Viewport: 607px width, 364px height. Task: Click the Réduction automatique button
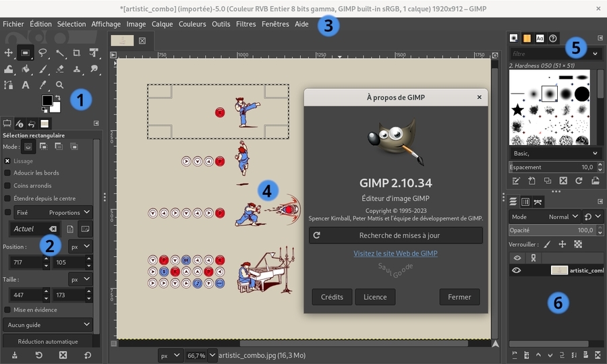[48, 342]
